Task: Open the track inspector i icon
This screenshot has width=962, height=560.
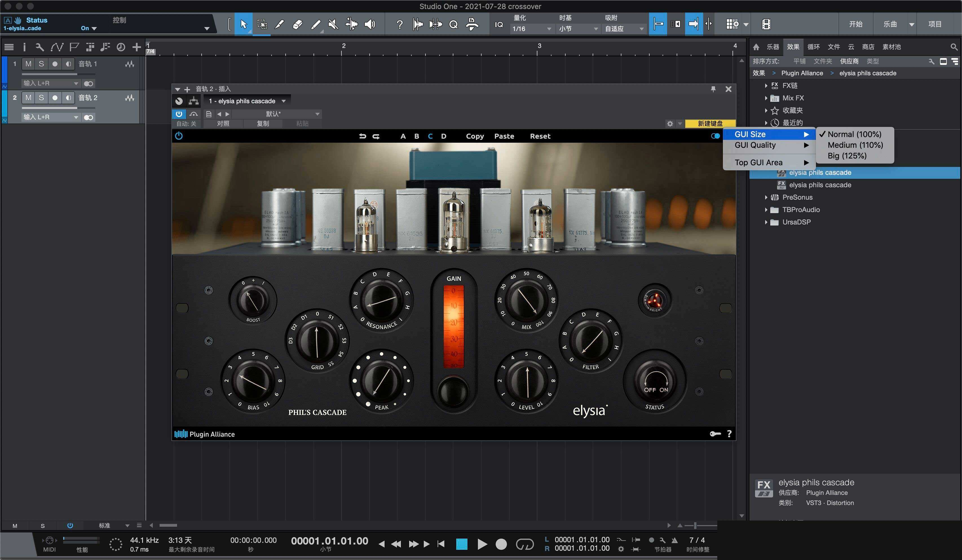Action: (25, 47)
